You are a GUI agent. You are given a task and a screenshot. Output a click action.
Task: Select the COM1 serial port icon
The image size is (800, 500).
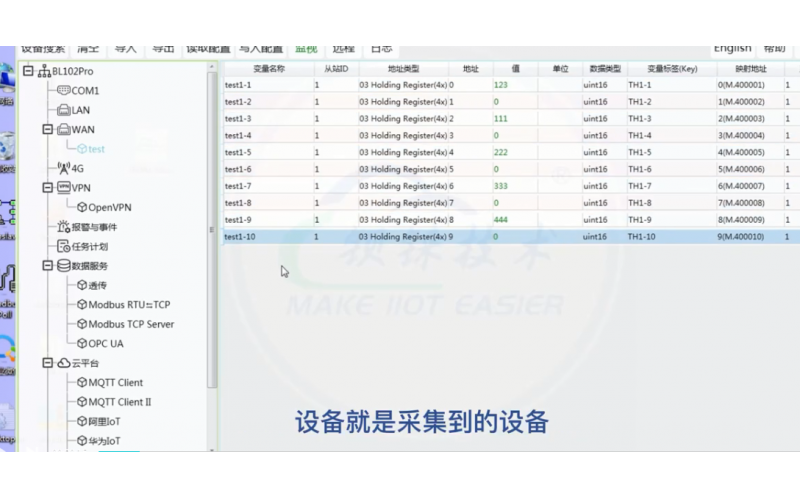point(63,91)
